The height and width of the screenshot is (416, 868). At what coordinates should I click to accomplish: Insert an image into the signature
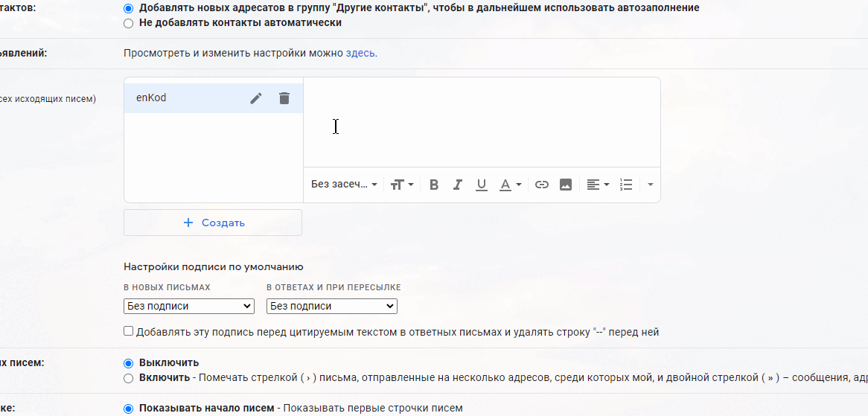[565, 185]
